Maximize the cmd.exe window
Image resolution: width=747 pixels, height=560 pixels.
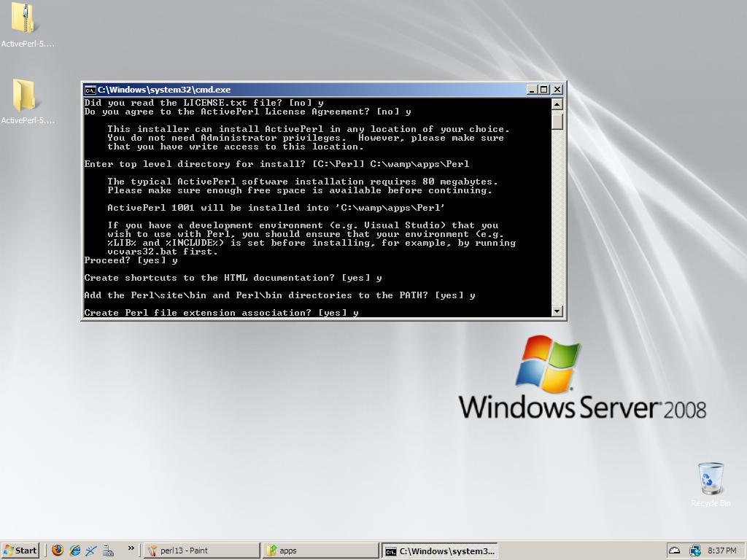[543, 90]
